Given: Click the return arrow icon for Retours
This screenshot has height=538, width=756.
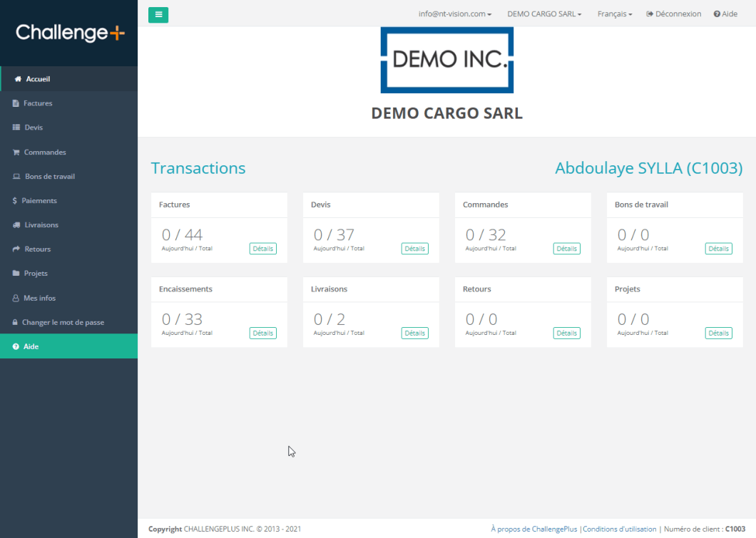Looking at the screenshot, I should tap(16, 249).
